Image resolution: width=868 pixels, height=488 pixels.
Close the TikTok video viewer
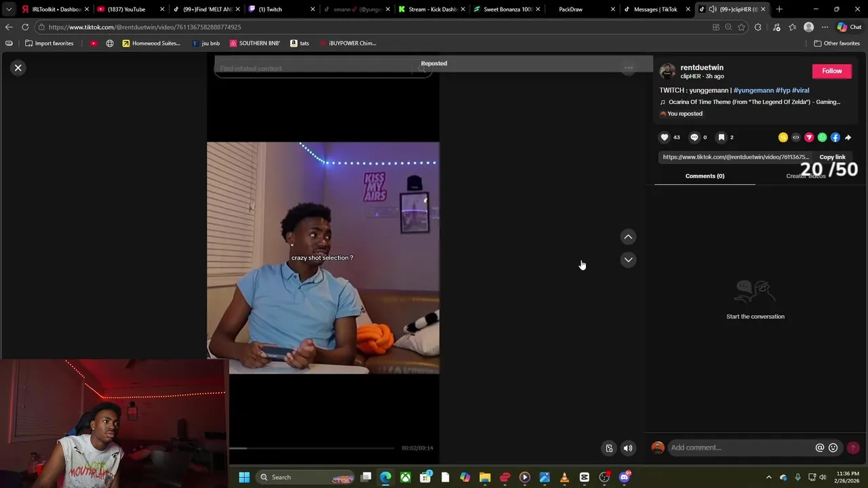(18, 68)
